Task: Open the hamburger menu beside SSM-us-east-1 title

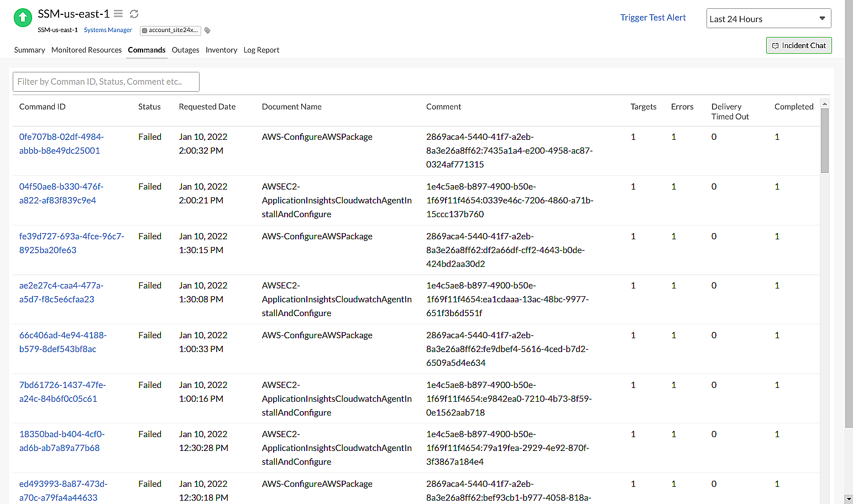Action: (x=118, y=14)
